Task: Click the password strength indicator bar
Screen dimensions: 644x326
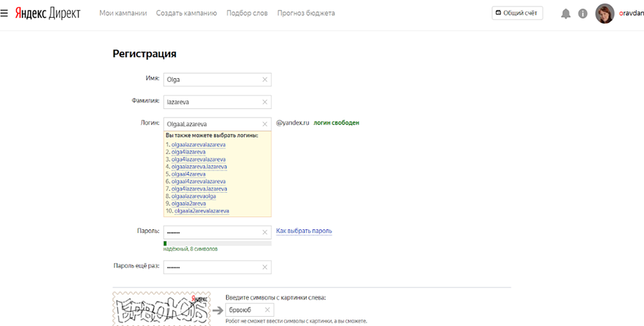Action: tap(218, 244)
